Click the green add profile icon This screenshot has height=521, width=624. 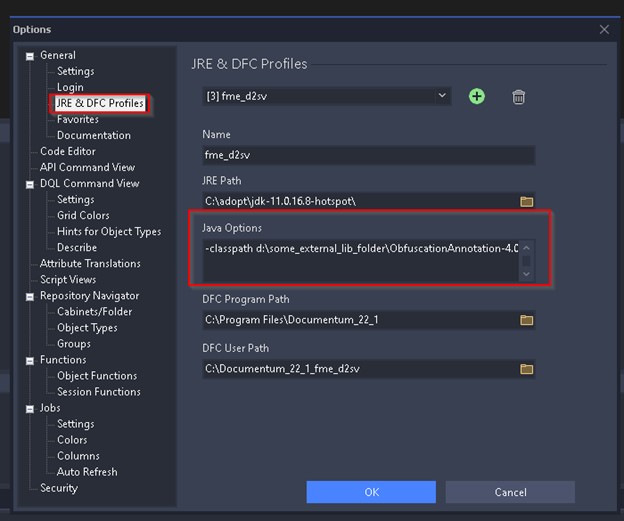click(477, 96)
